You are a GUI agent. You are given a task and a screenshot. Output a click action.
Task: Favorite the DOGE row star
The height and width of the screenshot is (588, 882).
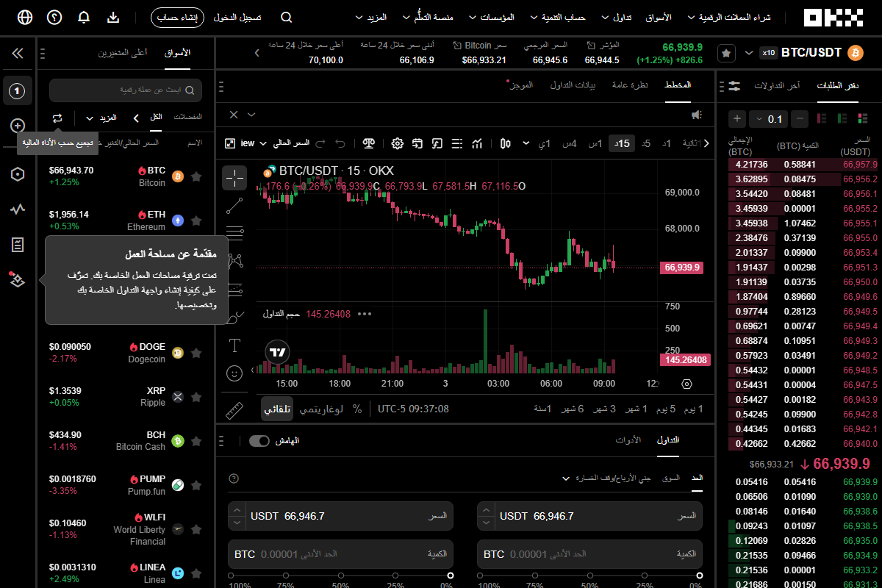coord(196,353)
